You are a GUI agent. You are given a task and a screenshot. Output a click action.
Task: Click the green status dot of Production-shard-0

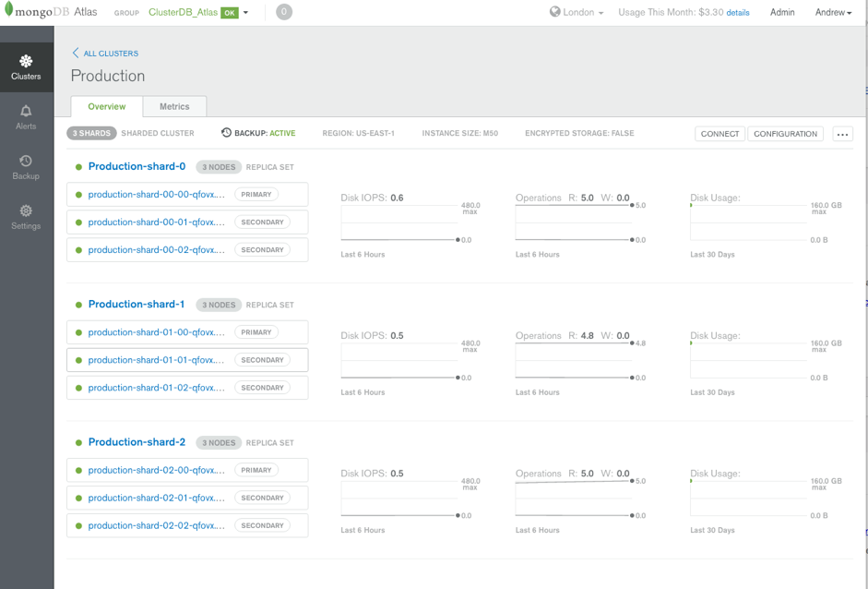coord(78,167)
